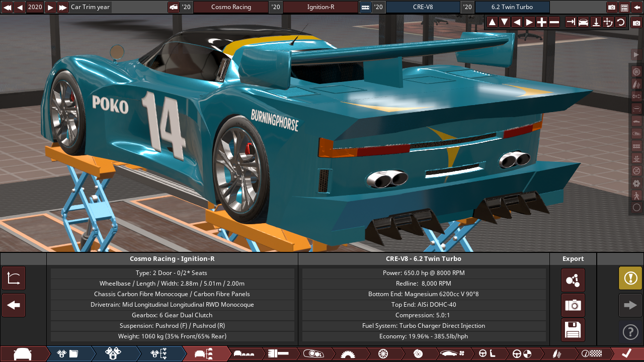Open the engine variant tab with the lock icon
The image size is (644, 362).
click(113, 353)
